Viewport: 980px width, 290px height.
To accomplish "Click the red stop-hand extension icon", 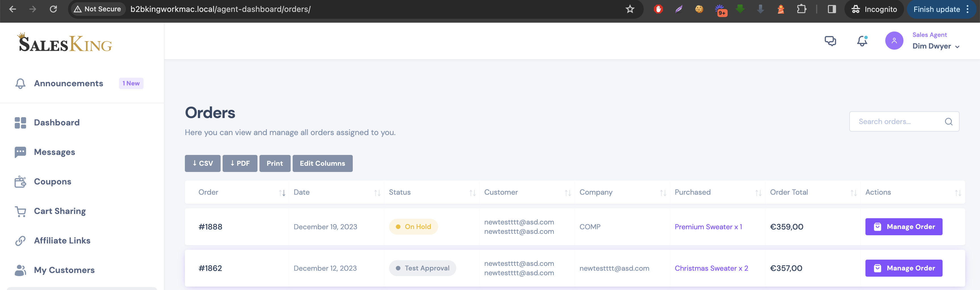I will [658, 9].
